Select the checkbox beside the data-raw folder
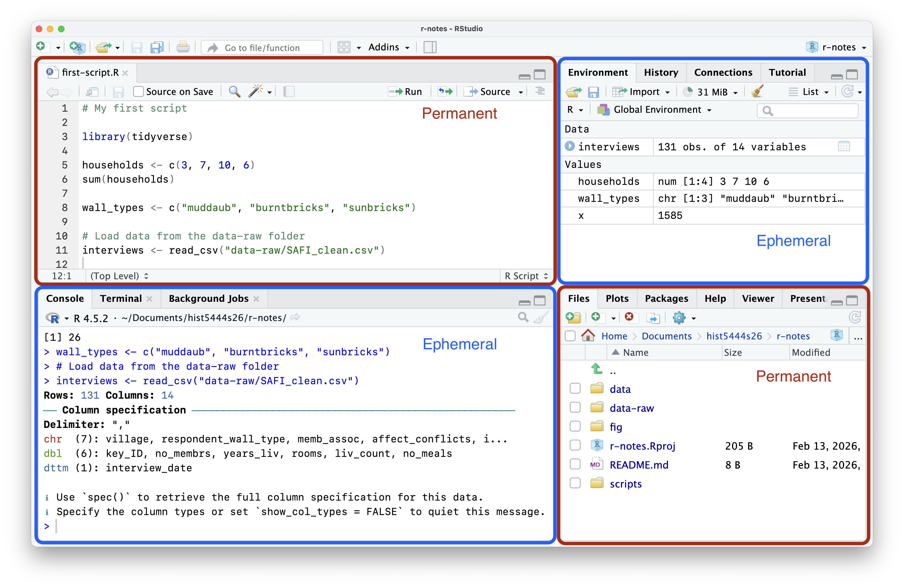 [x=575, y=407]
